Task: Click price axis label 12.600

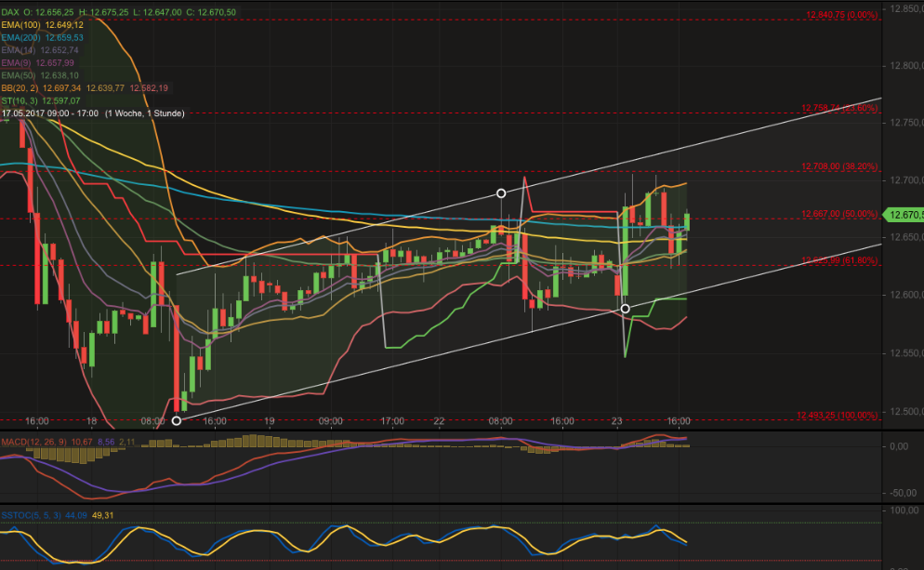Action: tap(905, 296)
